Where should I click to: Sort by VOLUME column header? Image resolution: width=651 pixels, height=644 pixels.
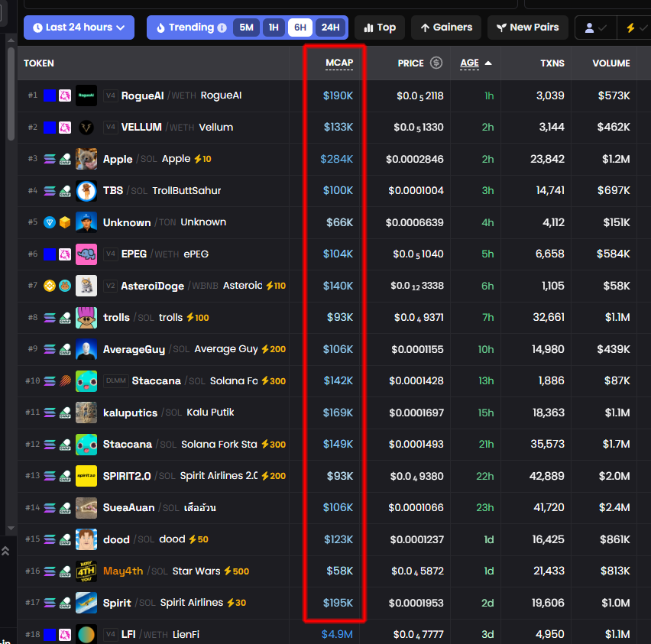tap(611, 63)
